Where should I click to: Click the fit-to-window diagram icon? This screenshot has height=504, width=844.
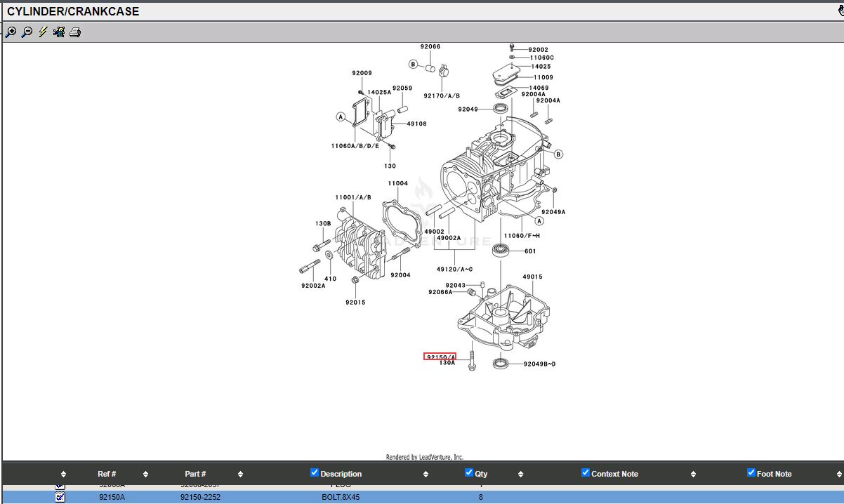[59, 32]
